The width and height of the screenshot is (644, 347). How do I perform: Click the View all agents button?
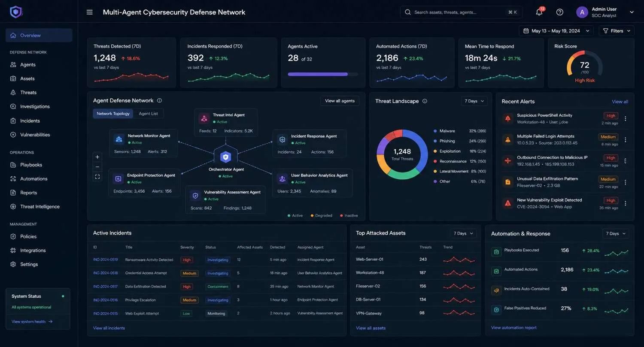(340, 101)
